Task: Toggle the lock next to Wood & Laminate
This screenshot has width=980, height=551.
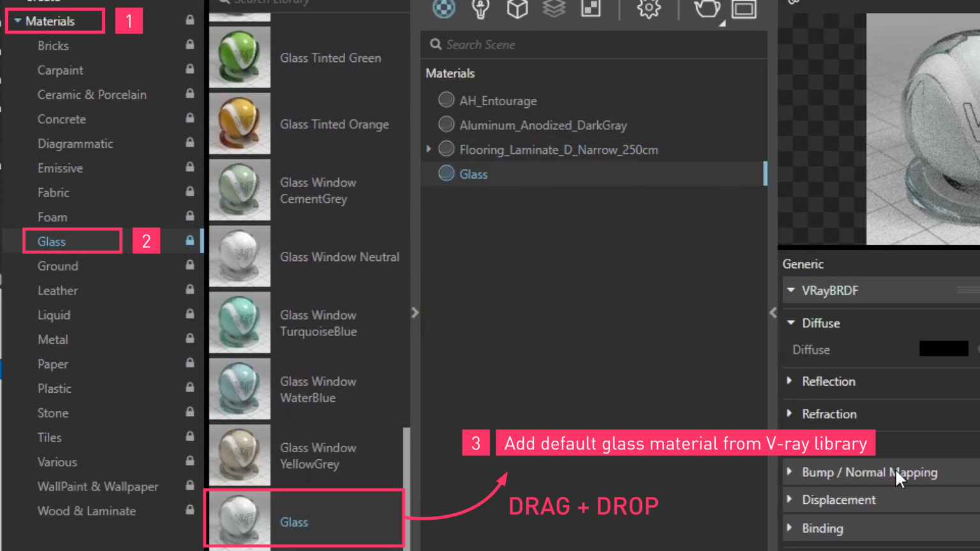Action: [189, 510]
